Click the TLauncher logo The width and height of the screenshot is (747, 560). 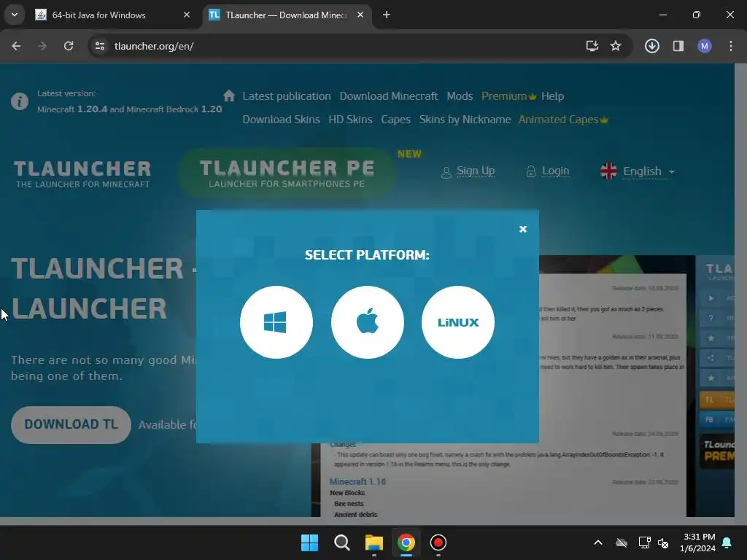pos(82,174)
